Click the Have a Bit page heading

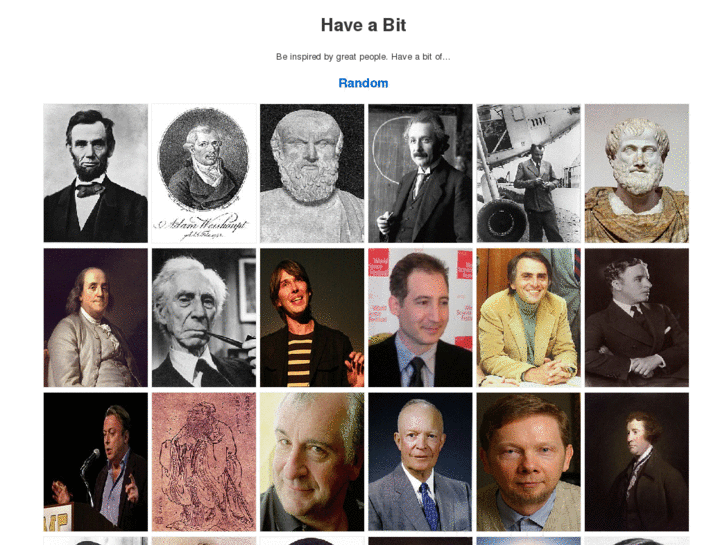click(363, 25)
